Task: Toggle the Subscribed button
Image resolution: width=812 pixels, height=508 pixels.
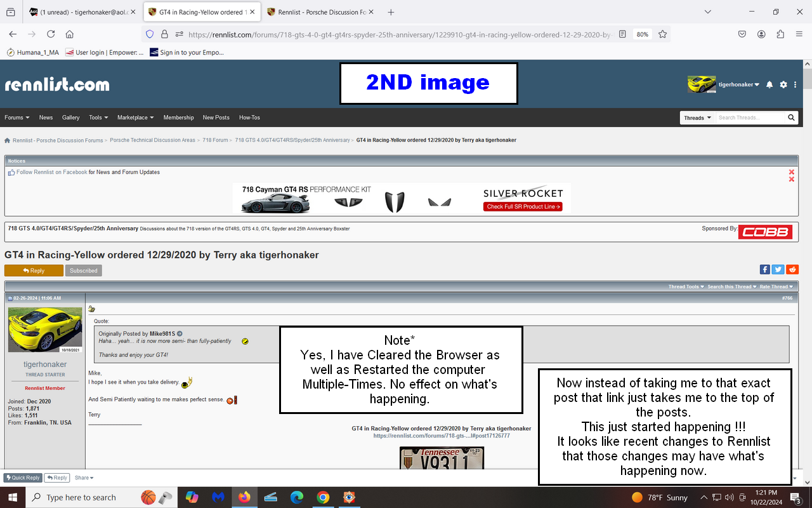Action: tap(83, 271)
